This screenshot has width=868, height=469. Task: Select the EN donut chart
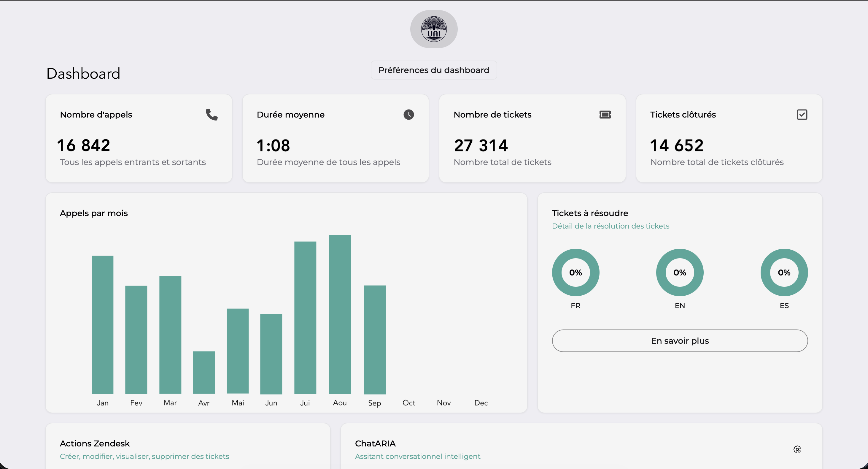(680, 272)
